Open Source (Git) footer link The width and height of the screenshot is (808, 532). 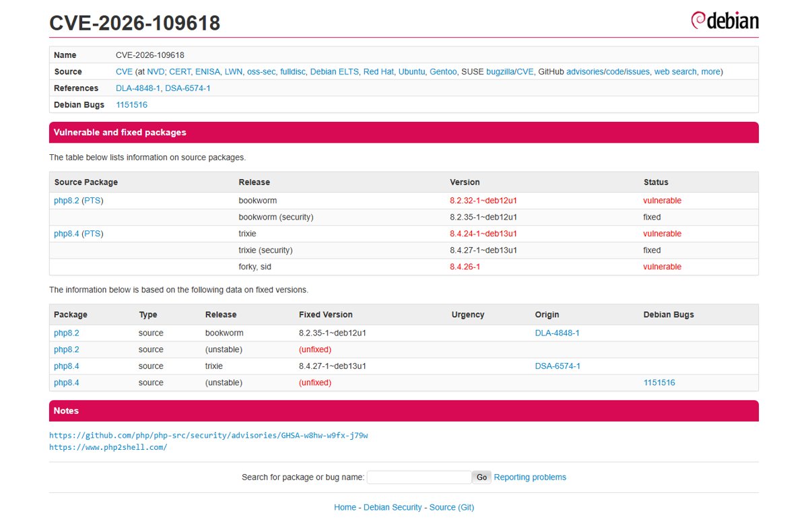click(x=452, y=507)
